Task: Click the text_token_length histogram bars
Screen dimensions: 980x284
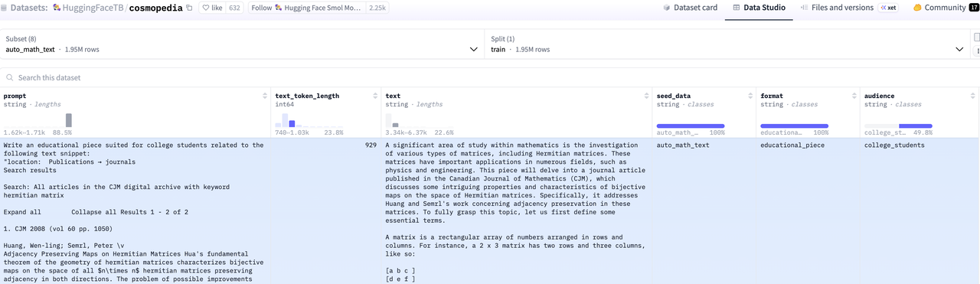Action: click(309, 119)
